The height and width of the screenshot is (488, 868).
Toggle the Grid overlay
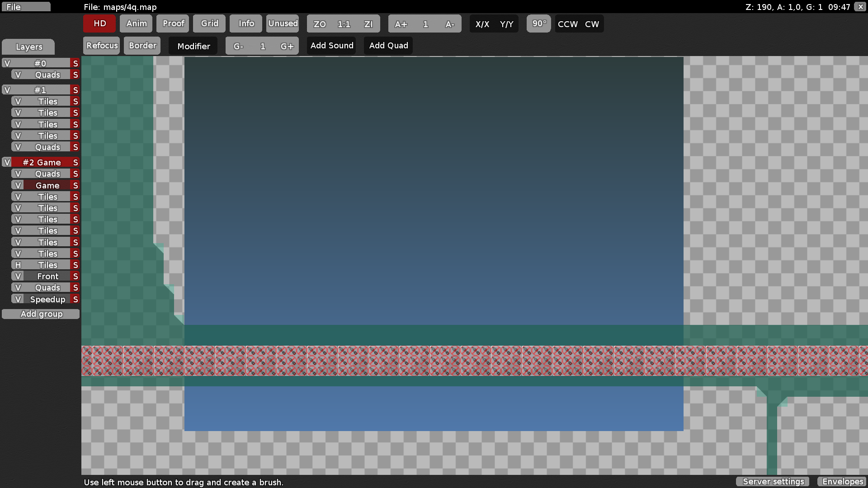[209, 23]
